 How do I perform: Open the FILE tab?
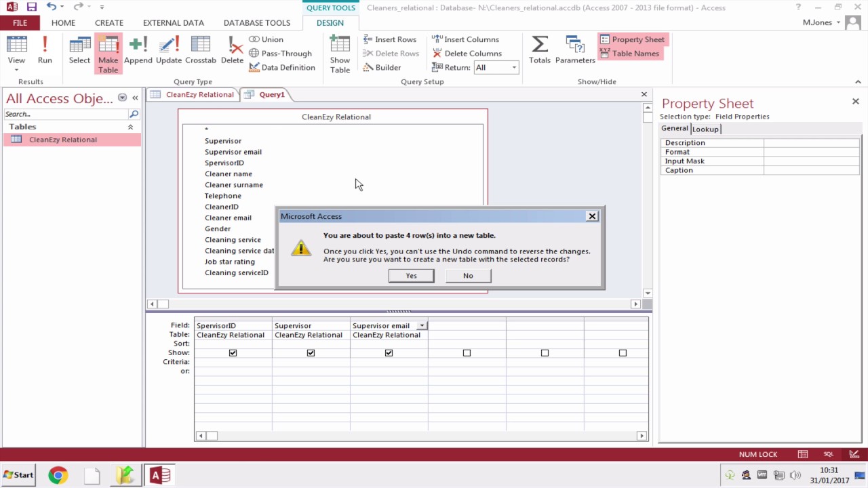[20, 22]
